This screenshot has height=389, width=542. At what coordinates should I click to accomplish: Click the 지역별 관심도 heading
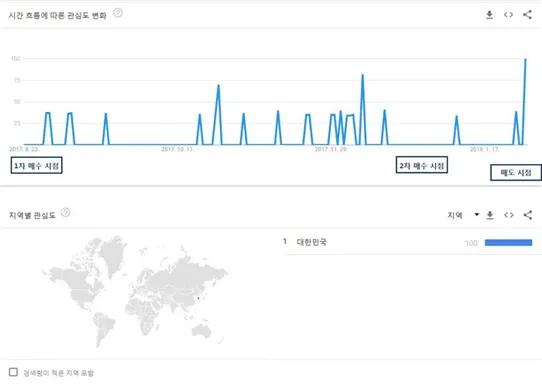point(32,215)
